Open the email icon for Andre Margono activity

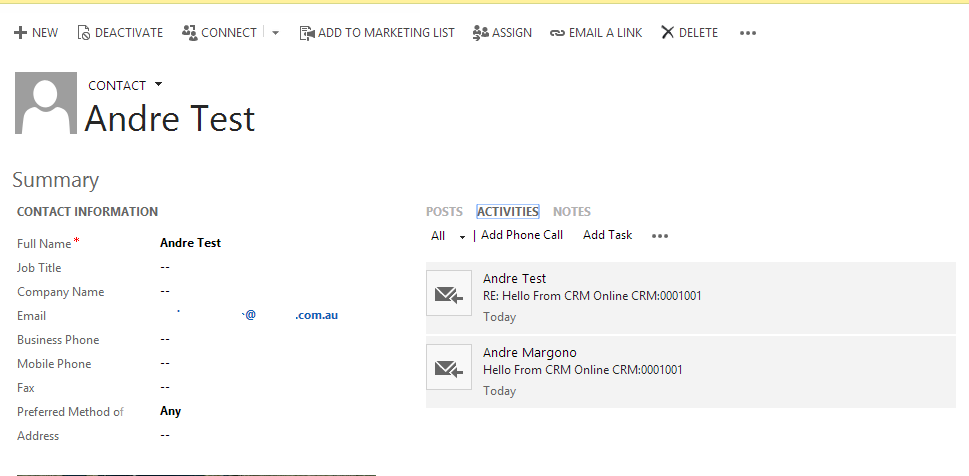coord(448,367)
